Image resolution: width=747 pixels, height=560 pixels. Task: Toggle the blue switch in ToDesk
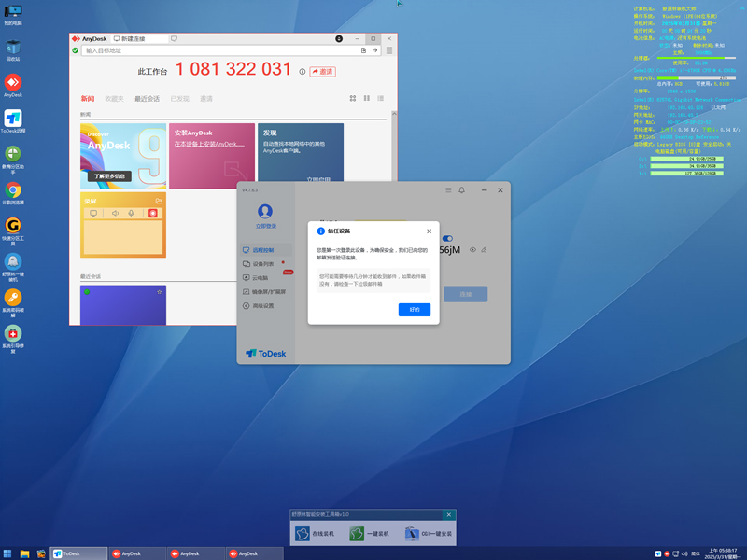click(x=447, y=238)
